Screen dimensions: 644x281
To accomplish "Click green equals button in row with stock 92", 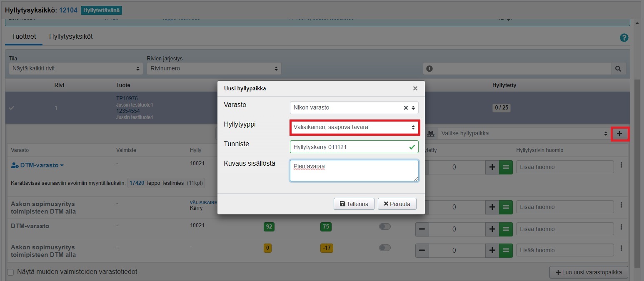I will pos(506,229).
